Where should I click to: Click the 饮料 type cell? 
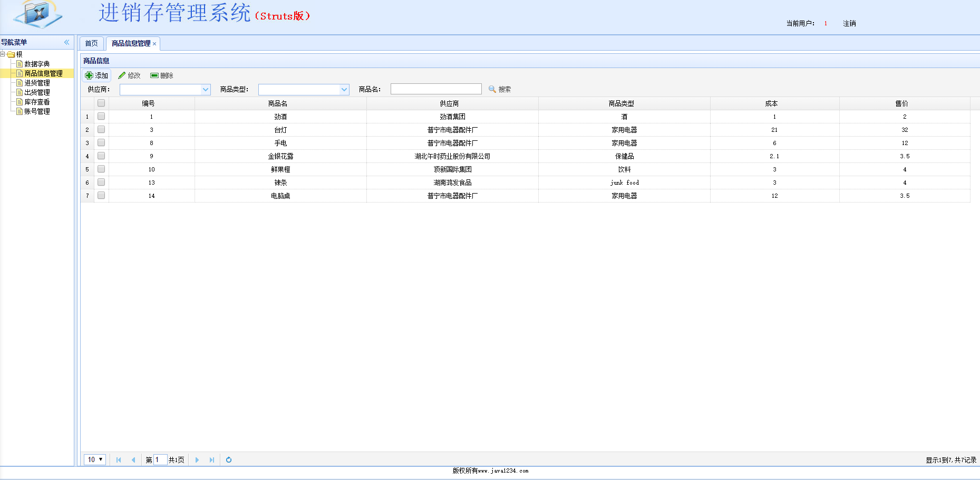coord(624,169)
